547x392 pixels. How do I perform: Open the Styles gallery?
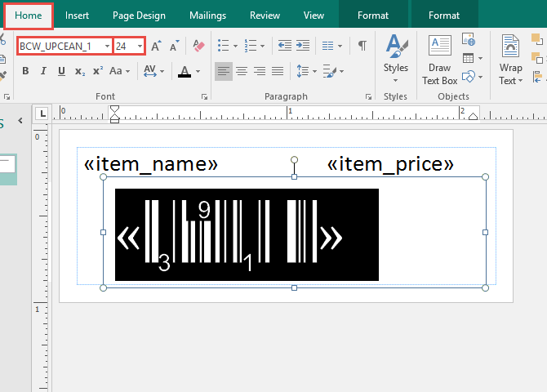tap(396, 58)
